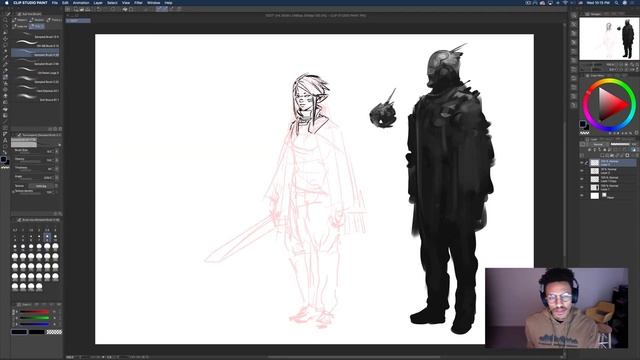Click the main drawing color in the toolbar
Screen dimensions: 640x360
coord(3,159)
